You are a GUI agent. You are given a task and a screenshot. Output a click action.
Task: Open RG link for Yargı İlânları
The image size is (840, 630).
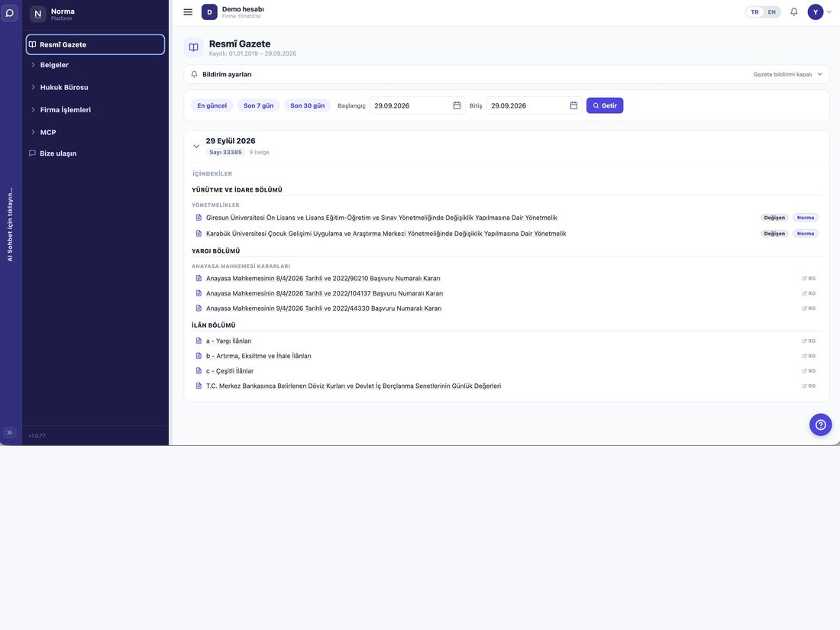coord(809,341)
